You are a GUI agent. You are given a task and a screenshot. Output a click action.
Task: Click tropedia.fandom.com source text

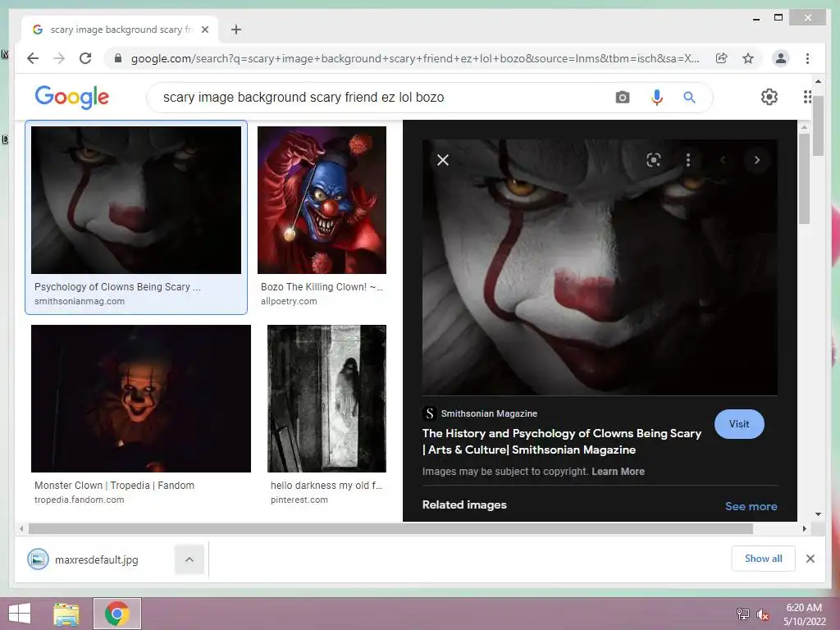point(80,500)
